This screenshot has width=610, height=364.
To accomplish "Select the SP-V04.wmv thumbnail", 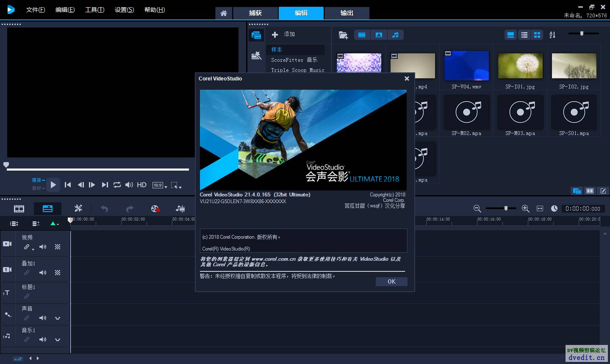I will coord(466,66).
